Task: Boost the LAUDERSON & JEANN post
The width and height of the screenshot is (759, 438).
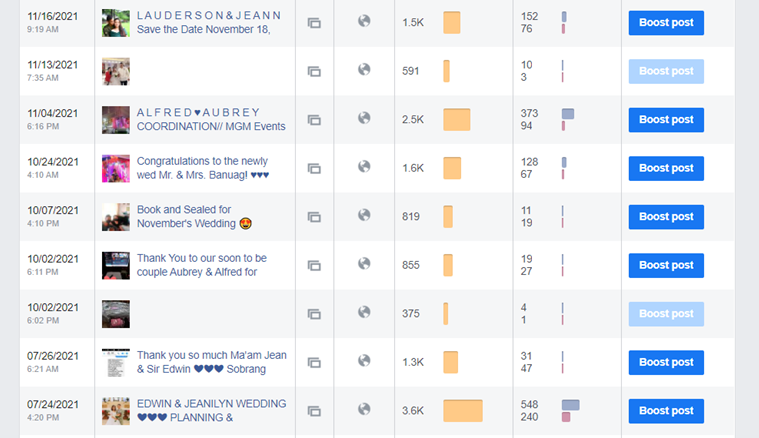Action: (666, 23)
